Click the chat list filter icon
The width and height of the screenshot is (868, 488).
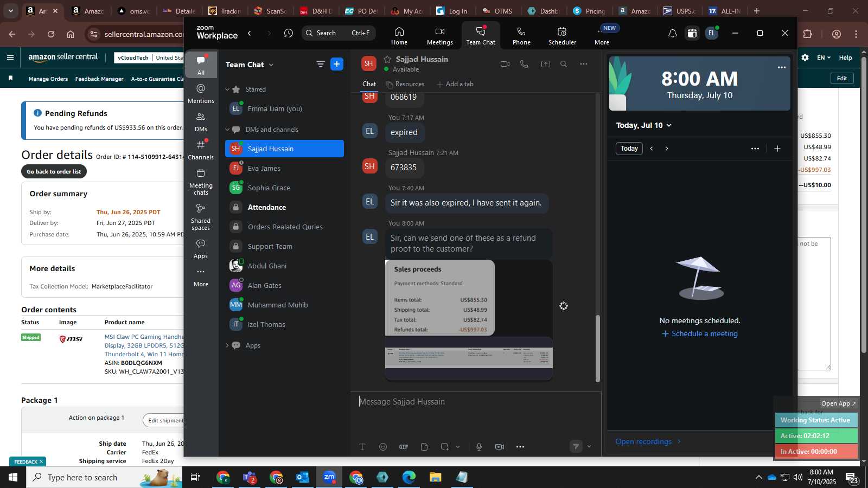coord(320,65)
